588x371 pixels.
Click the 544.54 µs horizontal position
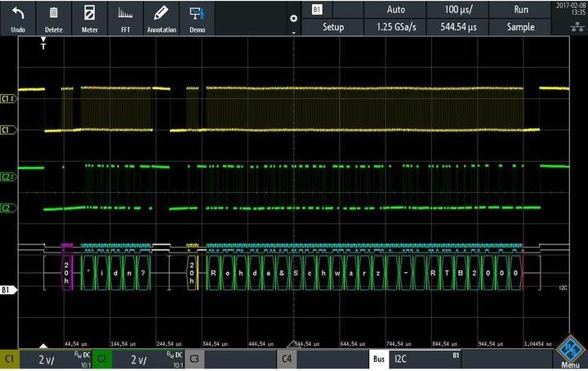(x=458, y=27)
